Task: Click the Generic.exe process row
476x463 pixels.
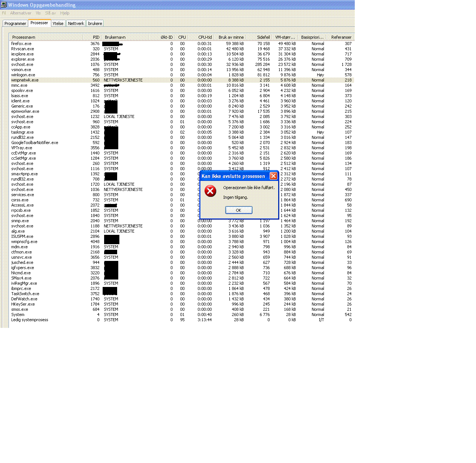Action: 181,106
